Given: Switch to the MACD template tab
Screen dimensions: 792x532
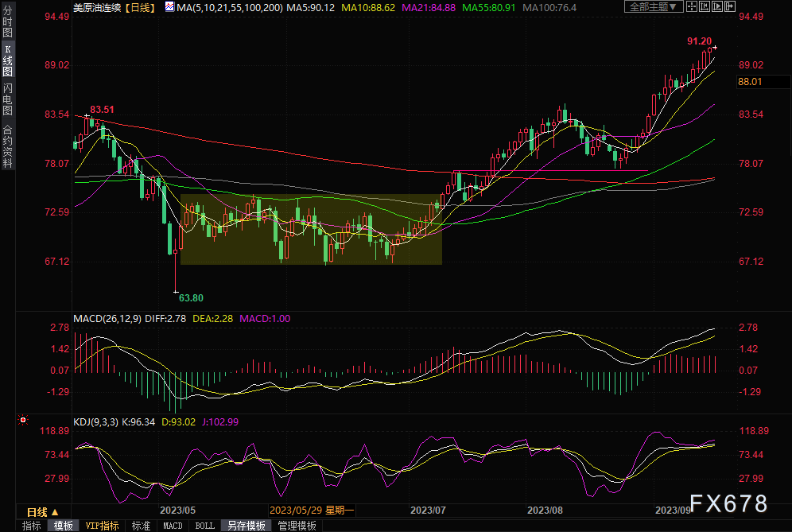Looking at the screenshot, I should [173, 526].
